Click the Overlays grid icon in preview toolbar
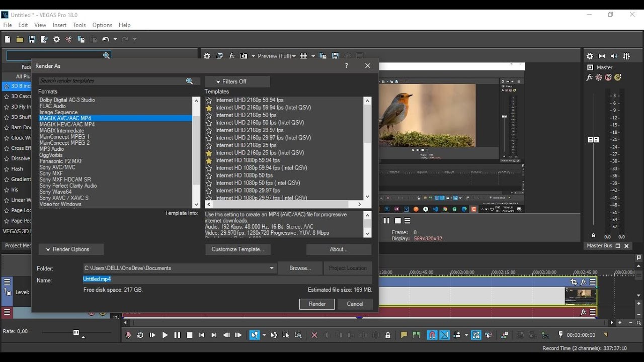Screen dimensions: 644x362 point(303,56)
